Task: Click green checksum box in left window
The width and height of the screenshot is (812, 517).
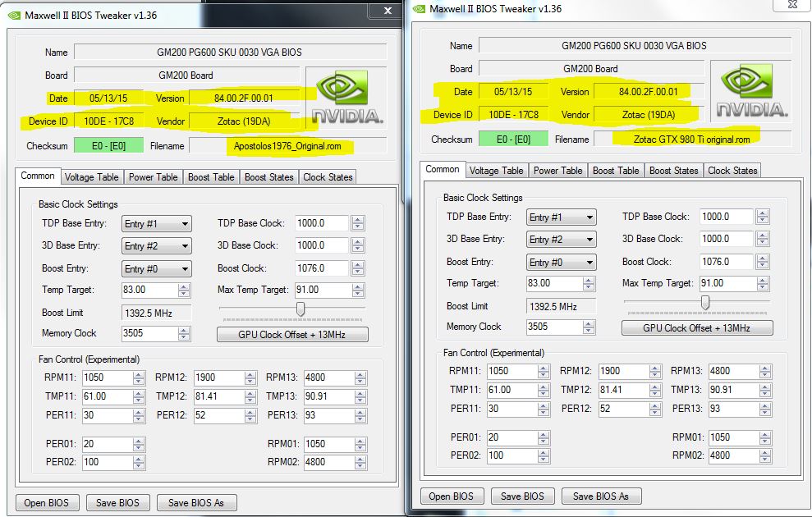Action: click(x=108, y=146)
